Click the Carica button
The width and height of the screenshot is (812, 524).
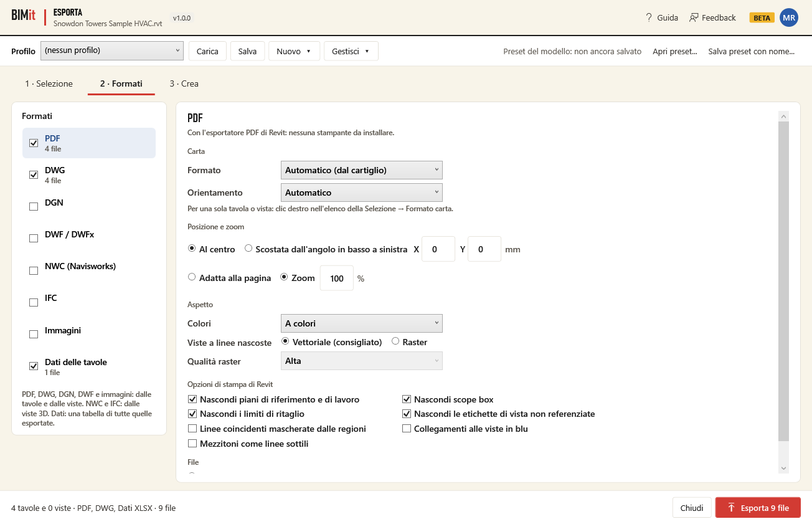[x=207, y=51]
